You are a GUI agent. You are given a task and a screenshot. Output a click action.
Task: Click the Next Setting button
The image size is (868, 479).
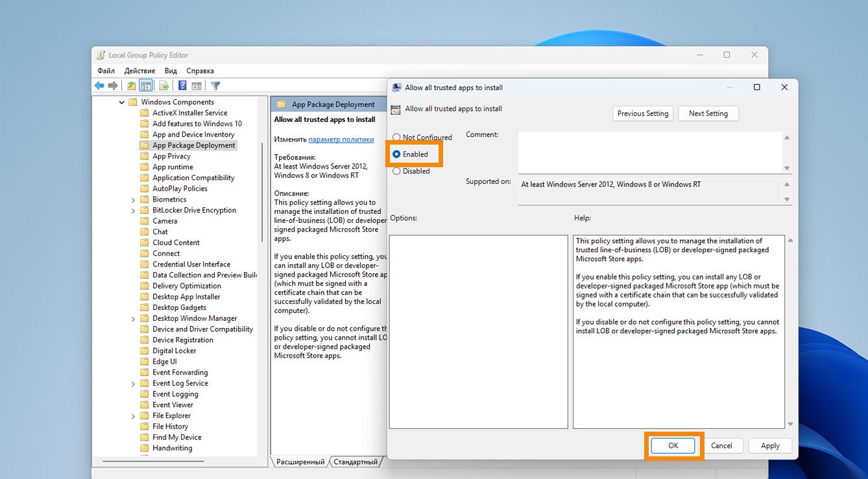[x=708, y=113]
